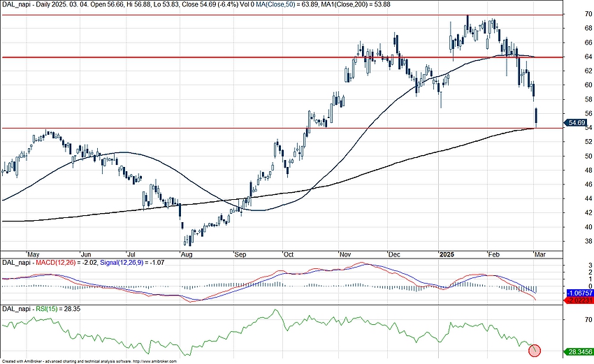Click the 38 level on price axis
This screenshot has height=364, width=594.
588,241
